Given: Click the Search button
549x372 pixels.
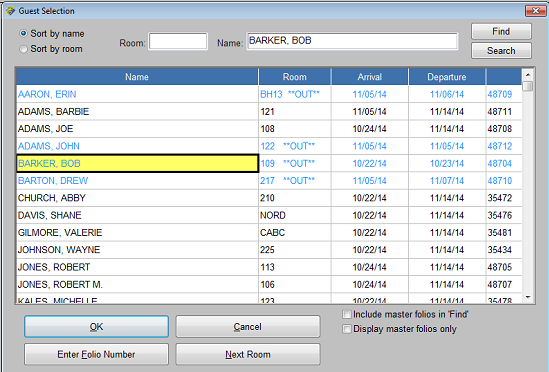Looking at the screenshot, I should click(x=501, y=51).
